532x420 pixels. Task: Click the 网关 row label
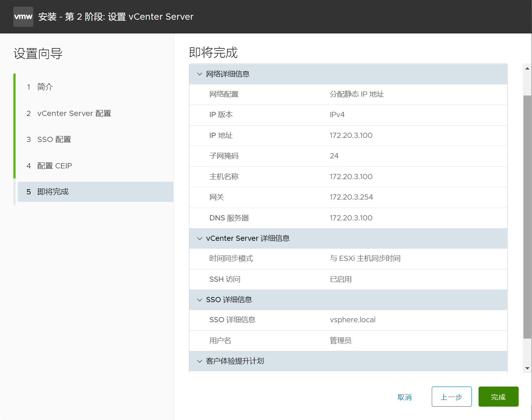(217, 197)
